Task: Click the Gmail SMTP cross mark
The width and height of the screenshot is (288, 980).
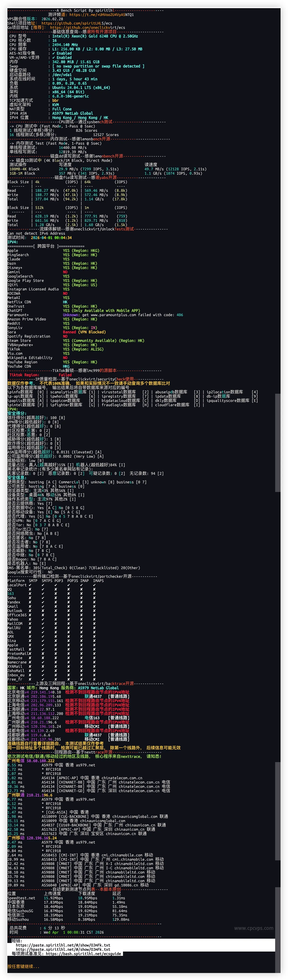Action: click(x=30, y=606)
